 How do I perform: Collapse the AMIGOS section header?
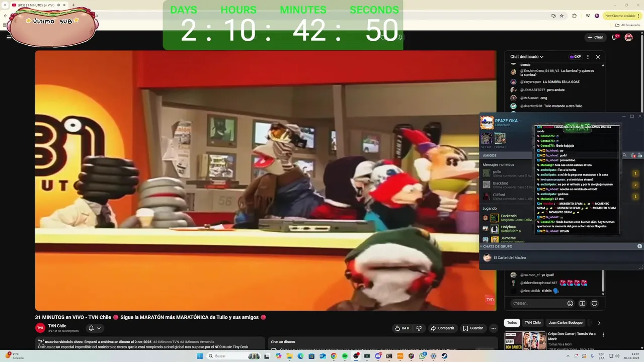point(490,155)
